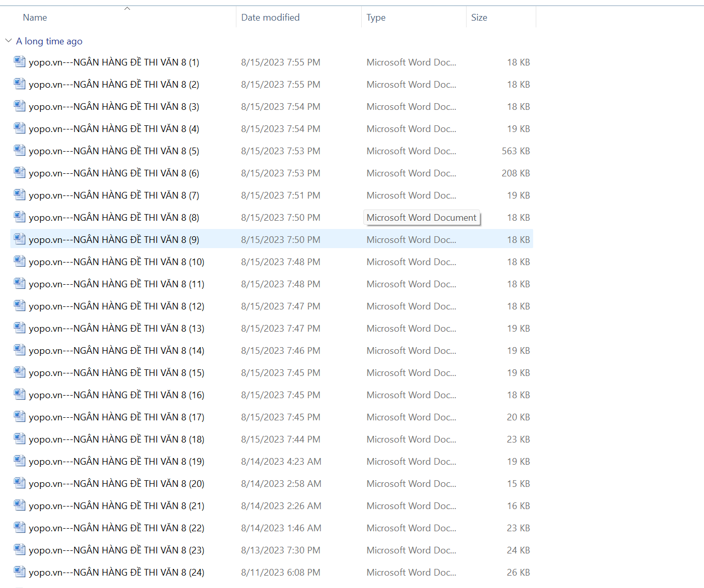Sort files by the Name column header
Viewport: 704px width, 588px height.
[x=35, y=18]
